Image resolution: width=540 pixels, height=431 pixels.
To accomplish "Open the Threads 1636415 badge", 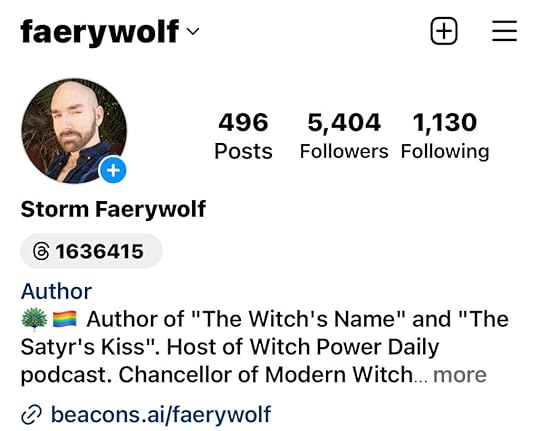I will point(91,251).
